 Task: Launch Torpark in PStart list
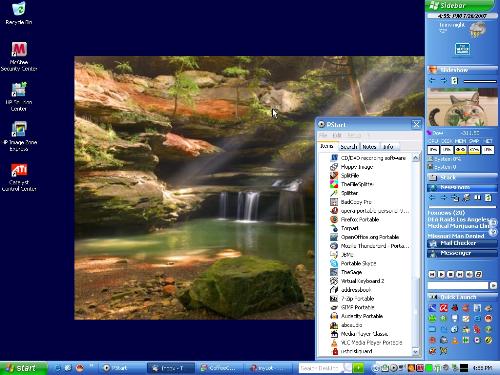pos(344,228)
